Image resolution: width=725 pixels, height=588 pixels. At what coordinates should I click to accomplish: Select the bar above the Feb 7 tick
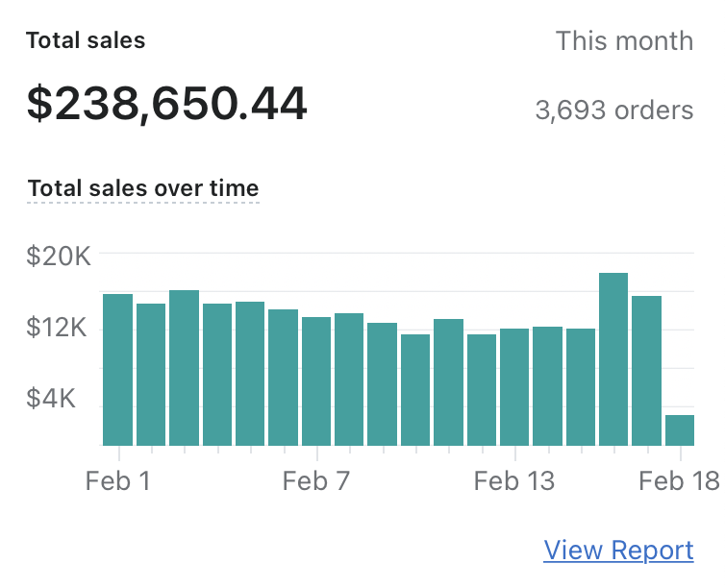[x=315, y=381]
